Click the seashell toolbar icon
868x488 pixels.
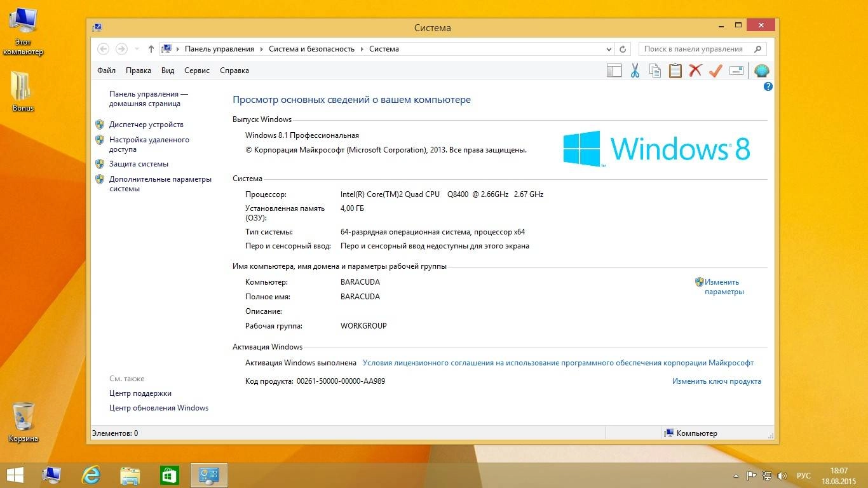click(x=761, y=71)
